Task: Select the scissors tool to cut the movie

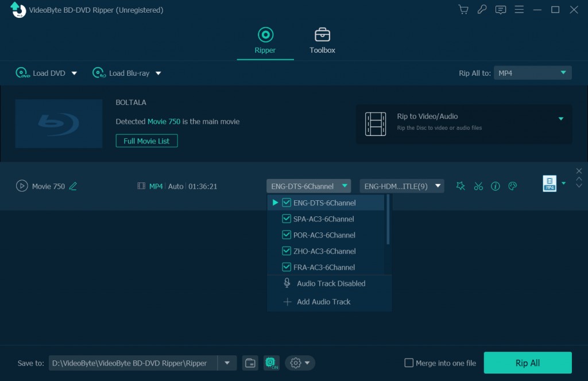Action: coord(478,186)
